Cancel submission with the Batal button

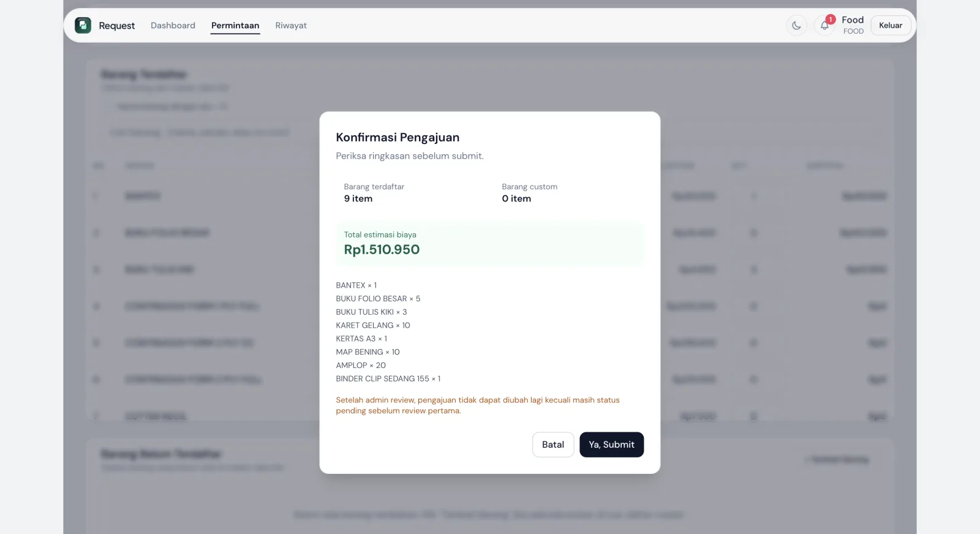pos(553,445)
